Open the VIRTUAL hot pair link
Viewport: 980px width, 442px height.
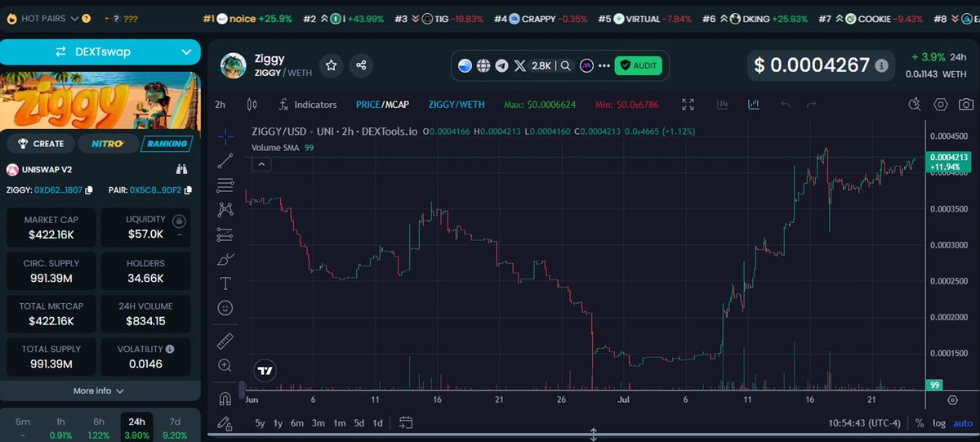[x=645, y=18]
